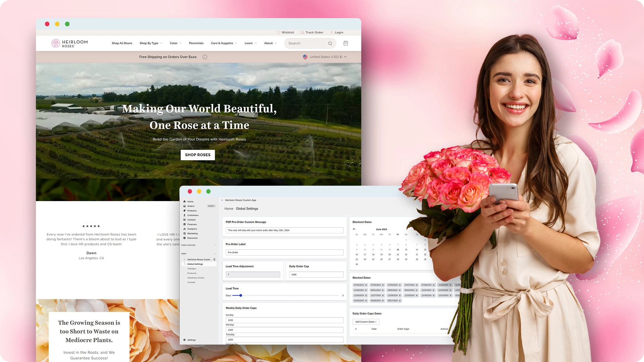This screenshot has height=362, width=644.
Task: Click the Pre-Order Label input field
Action: pyautogui.click(x=284, y=252)
